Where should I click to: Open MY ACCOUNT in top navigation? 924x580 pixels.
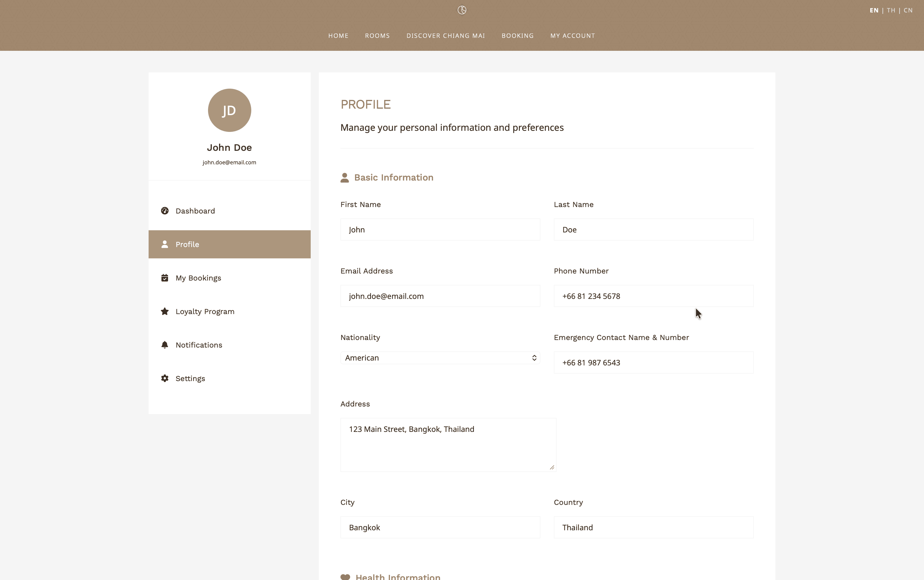[573, 36]
